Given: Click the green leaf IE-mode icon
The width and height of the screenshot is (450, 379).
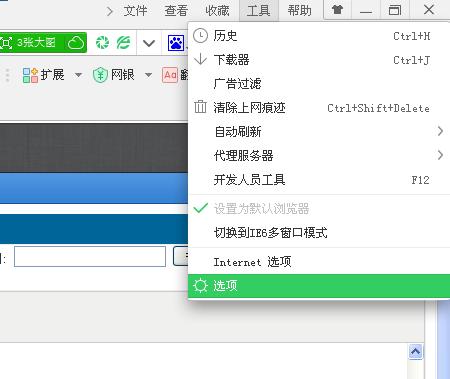Looking at the screenshot, I should tap(123, 43).
